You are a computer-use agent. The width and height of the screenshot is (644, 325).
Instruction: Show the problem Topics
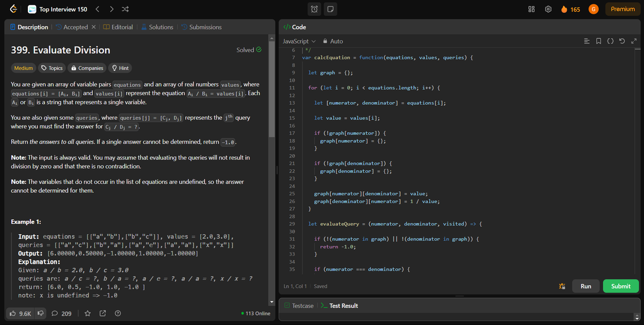(52, 68)
